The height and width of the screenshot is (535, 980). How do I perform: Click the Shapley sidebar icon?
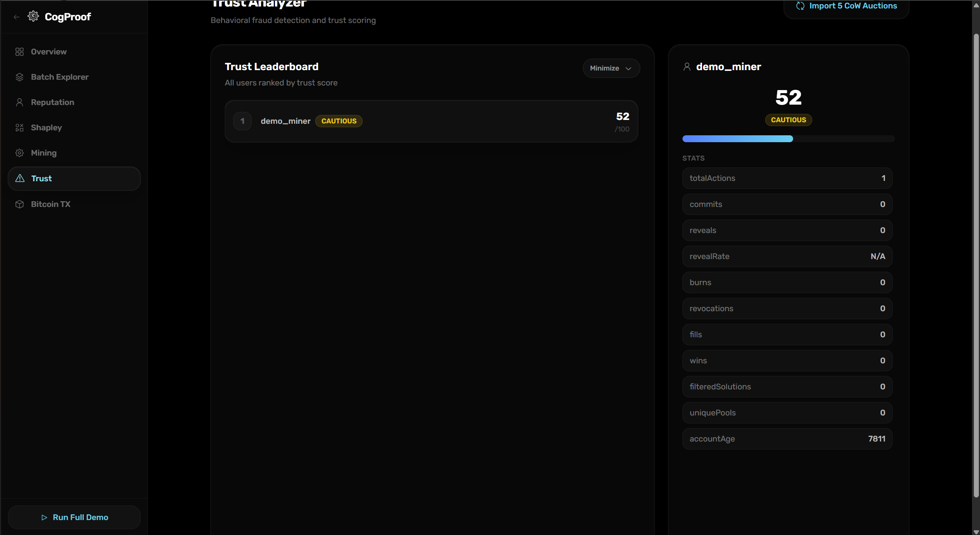[x=20, y=128]
